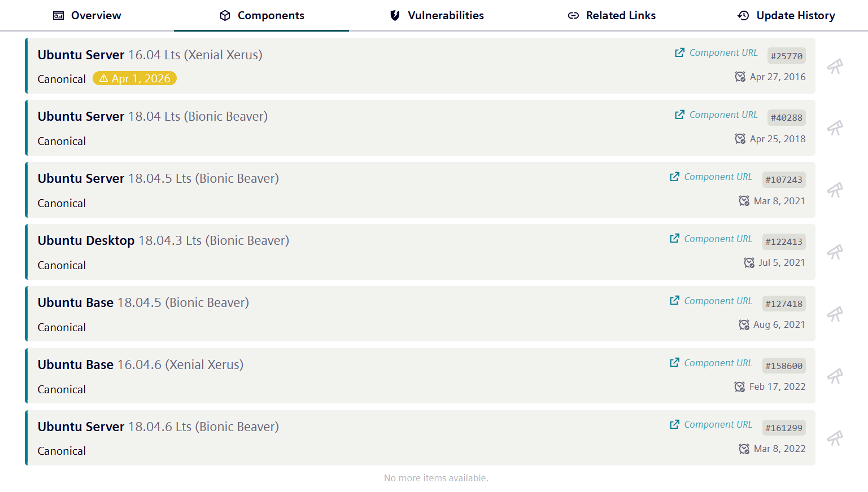This screenshot has width=868, height=492.
Task: Click telescope icon beside Ubuntu Server 16.04 row
Action: (x=835, y=66)
